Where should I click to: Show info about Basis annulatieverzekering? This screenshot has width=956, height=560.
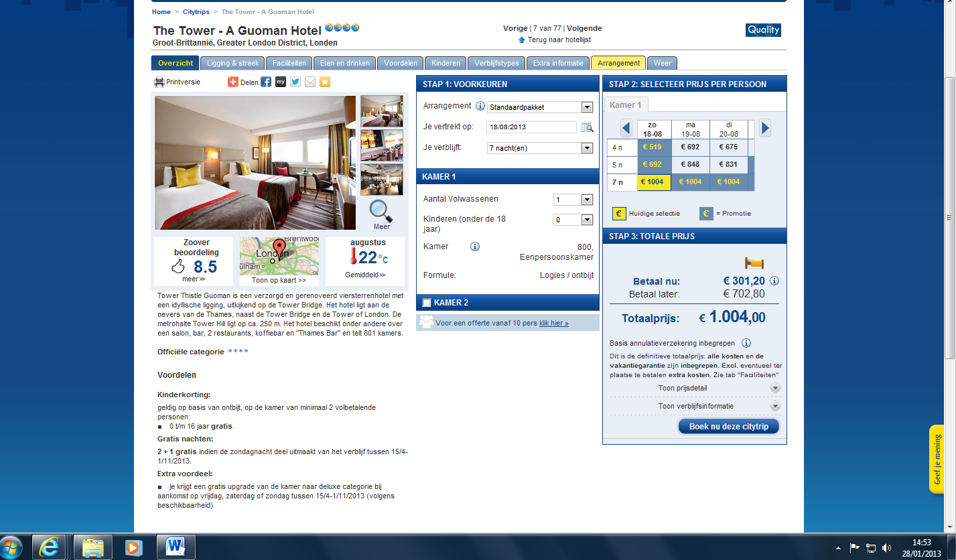pyautogui.click(x=746, y=343)
